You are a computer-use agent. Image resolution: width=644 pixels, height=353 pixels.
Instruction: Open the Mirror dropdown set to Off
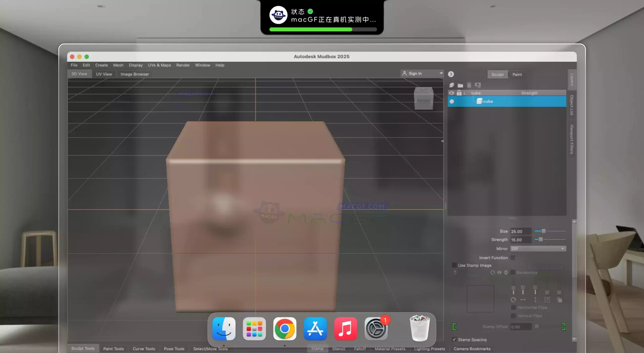tap(538, 249)
